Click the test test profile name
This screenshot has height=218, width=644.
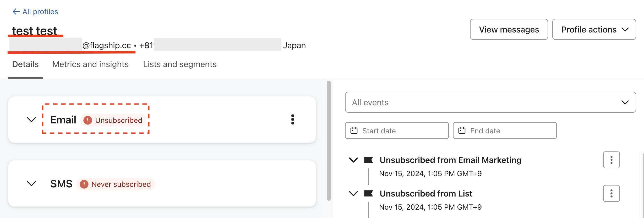[x=35, y=31]
